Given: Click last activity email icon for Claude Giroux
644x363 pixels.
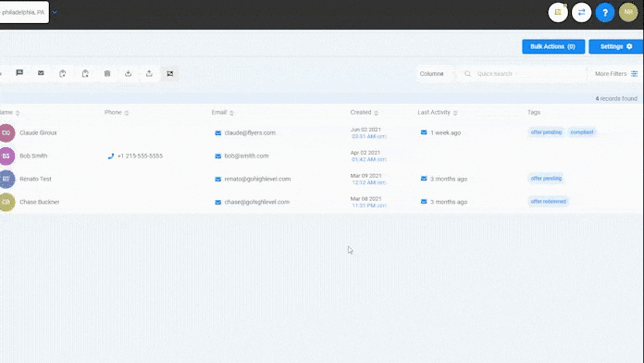Looking at the screenshot, I should pos(424,132).
